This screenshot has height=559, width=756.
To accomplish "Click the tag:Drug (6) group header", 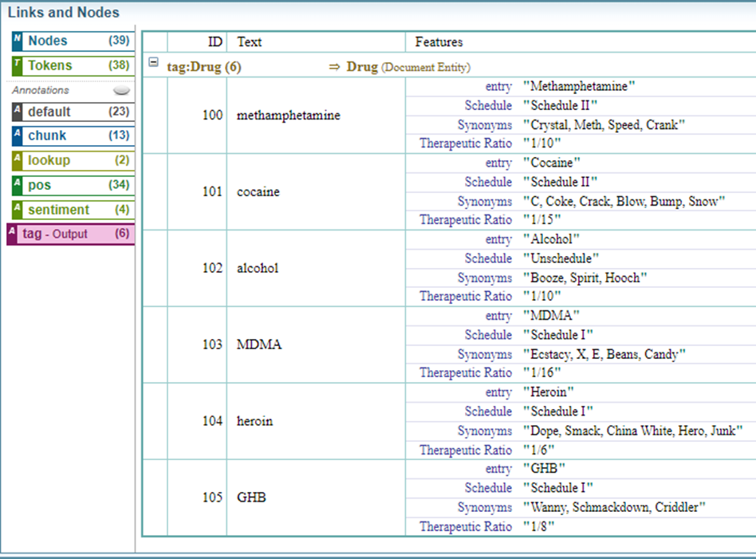I will click(x=204, y=67).
